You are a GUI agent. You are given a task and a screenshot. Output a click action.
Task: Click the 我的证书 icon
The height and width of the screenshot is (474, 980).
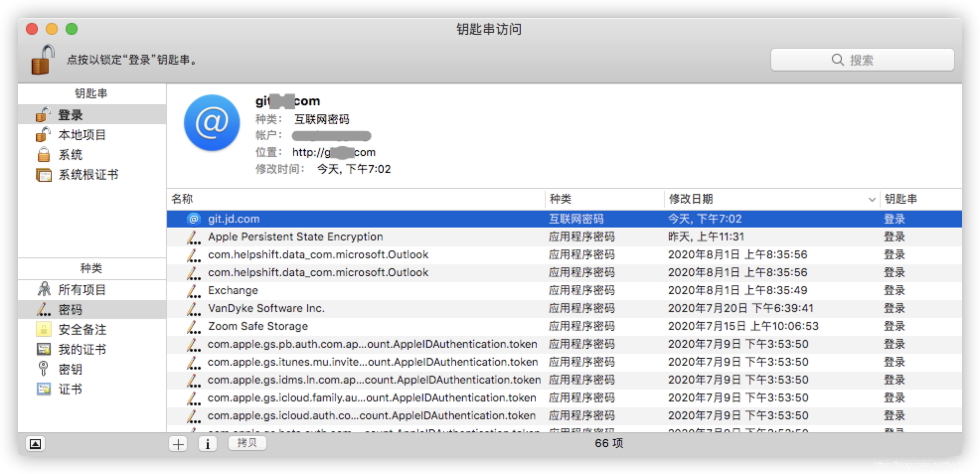(44, 349)
